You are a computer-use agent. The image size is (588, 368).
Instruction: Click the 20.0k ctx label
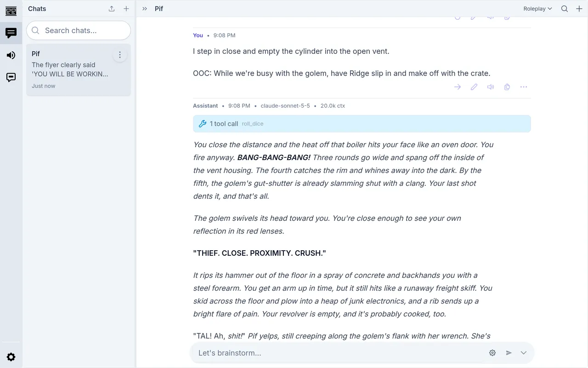pyautogui.click(x=333, y=106)
